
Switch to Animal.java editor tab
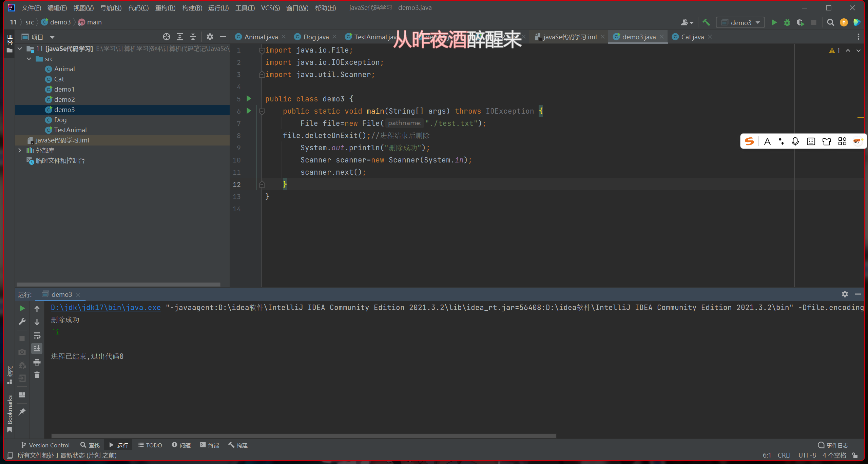click(261, 37)
